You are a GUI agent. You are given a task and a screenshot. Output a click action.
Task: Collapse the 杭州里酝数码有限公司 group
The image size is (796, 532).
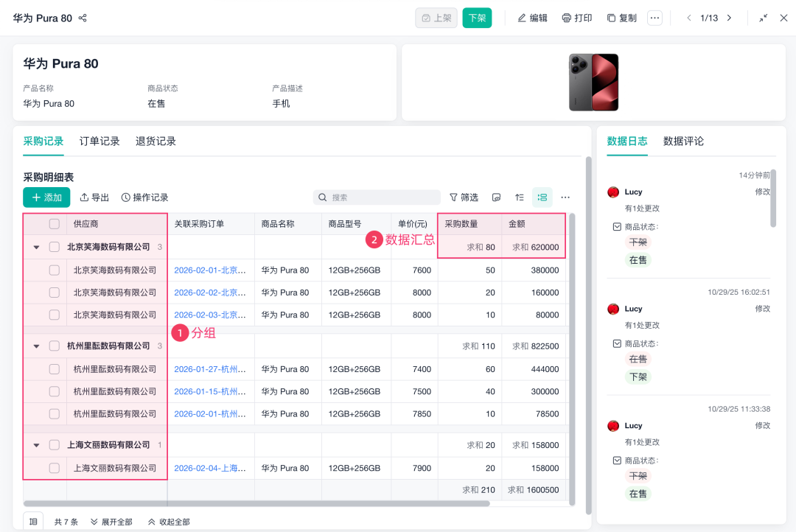pos(37,346)
